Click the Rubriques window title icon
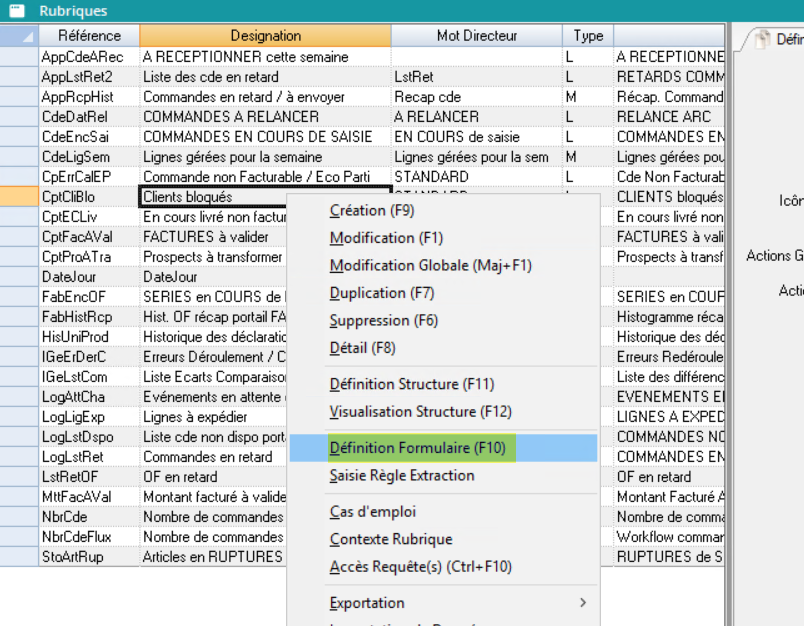Screen dimensions: 804x626 15,10
